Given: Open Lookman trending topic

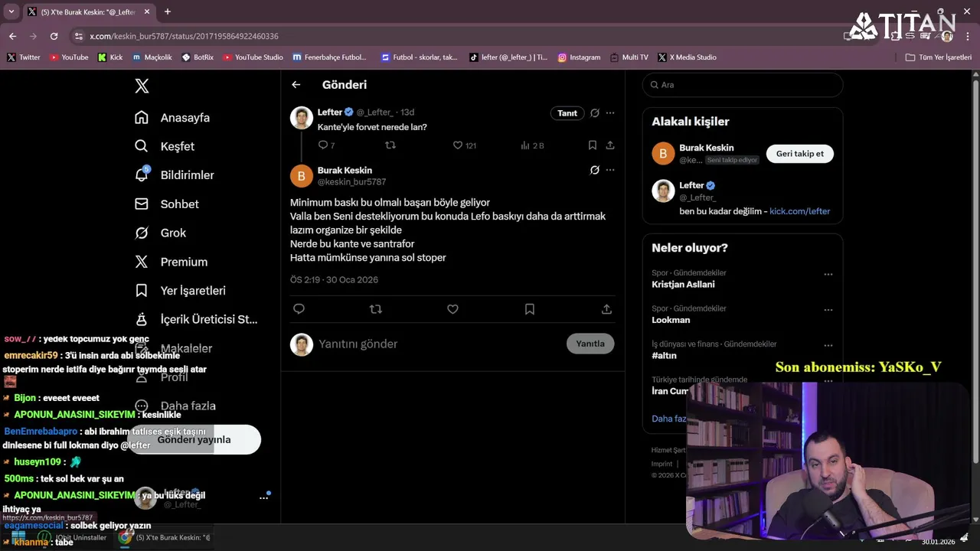Looking at the screenshot, I should (x=671, y=320).
